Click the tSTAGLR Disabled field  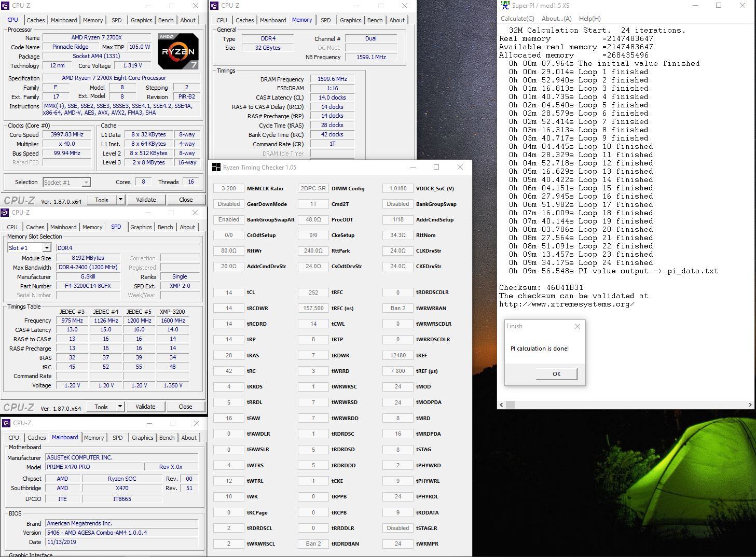(x=398, y=528)
